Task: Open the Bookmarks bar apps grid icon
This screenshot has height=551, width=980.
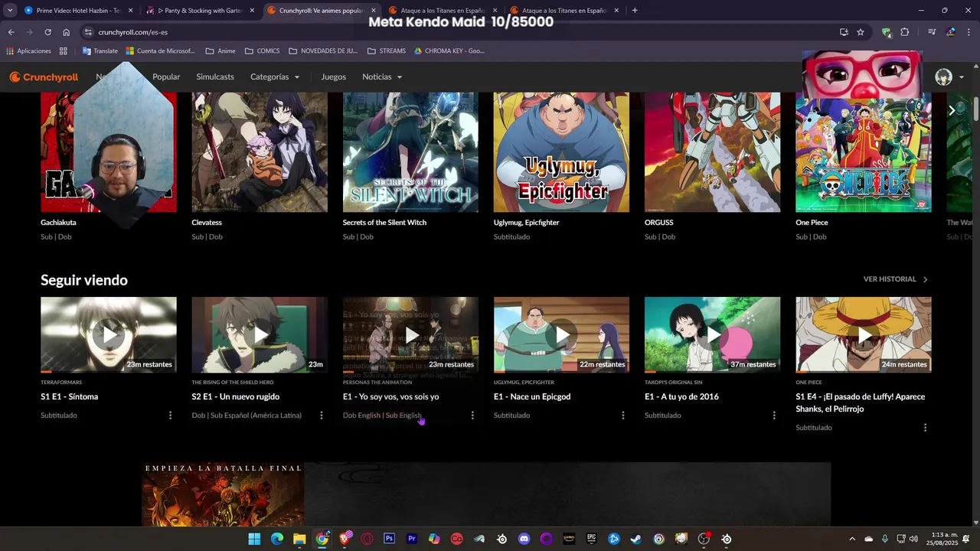Action: 64,51
